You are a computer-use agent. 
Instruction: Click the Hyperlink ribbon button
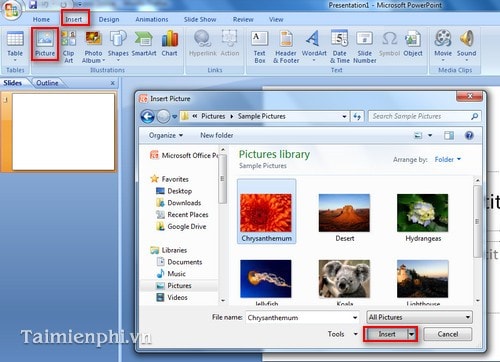203,43
